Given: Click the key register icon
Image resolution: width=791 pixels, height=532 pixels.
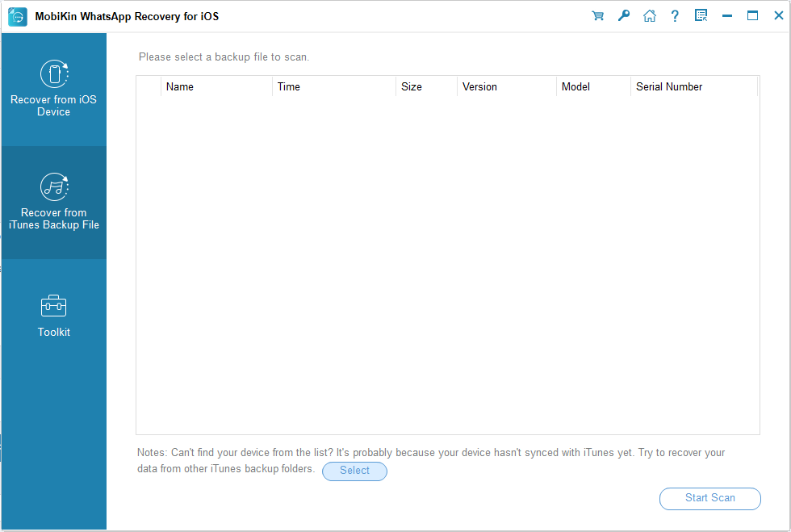Looking at the screenshot, I should [623, 16].
